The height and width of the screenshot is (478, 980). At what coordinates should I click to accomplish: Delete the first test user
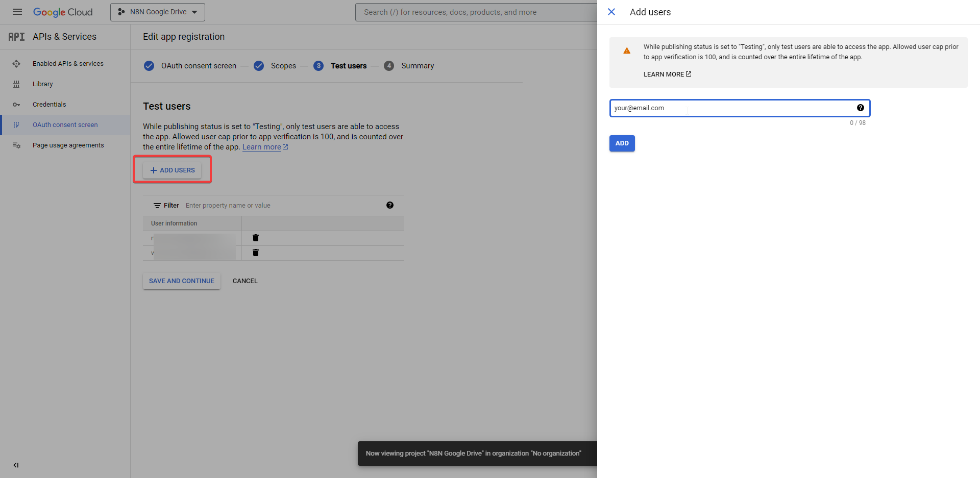point(256,238)
